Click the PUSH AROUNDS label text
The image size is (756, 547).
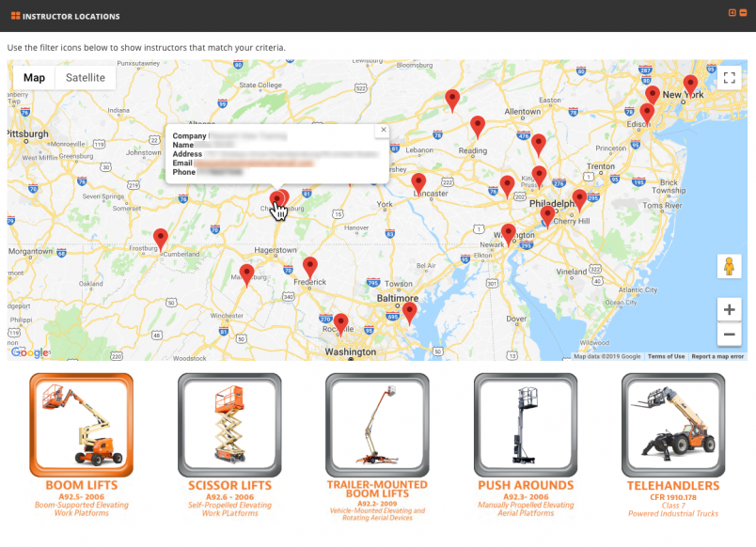(526, 485)
